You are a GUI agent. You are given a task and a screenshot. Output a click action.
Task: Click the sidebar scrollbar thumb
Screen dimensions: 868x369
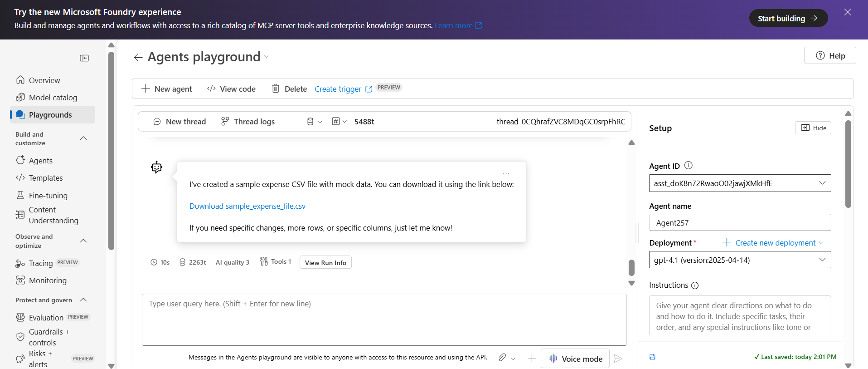click(x=111, y=151)
